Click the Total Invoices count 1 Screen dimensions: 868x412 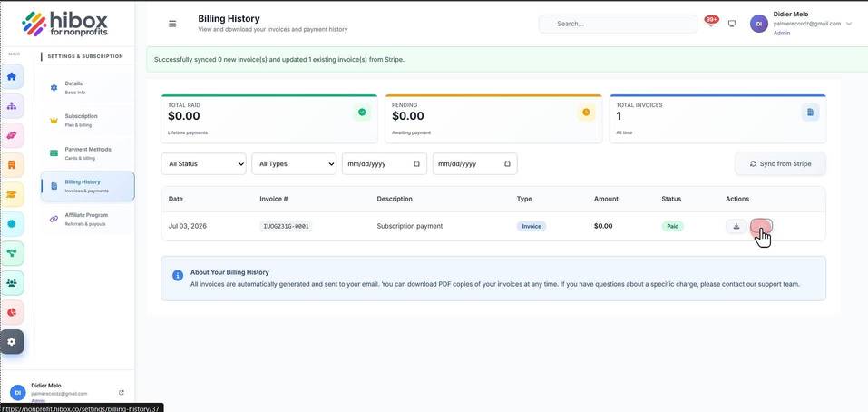click(x=619, y=116)
